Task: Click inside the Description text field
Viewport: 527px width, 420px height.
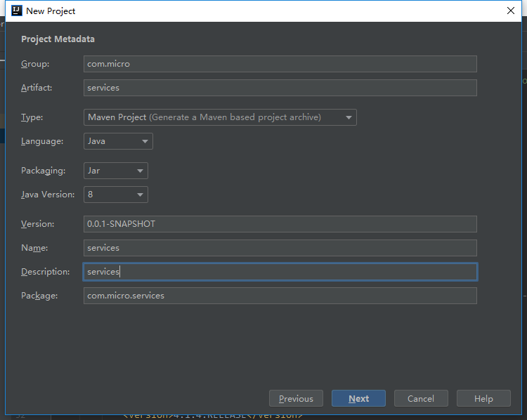Action: pyautogui.click(x=280, y=272)
